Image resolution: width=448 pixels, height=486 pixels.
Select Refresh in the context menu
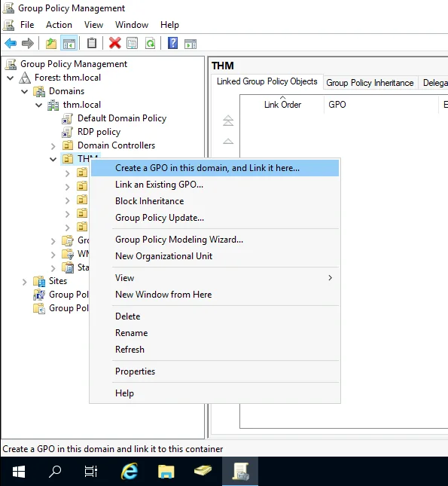215,350
